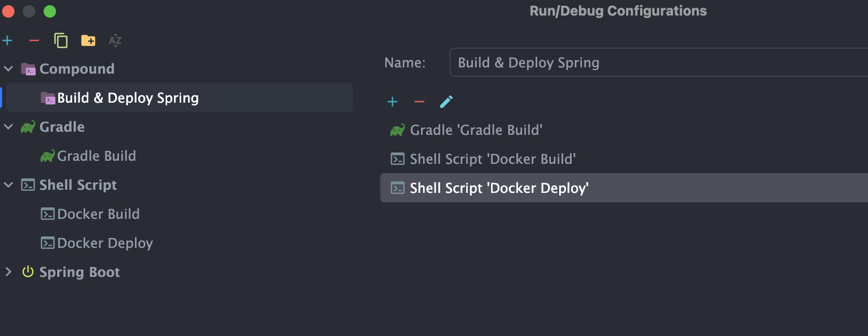The width and height of the screenshot is (868, 336).
Task: Select Gradle 'Gradle Build' list entry
Action: pos(624,130)
